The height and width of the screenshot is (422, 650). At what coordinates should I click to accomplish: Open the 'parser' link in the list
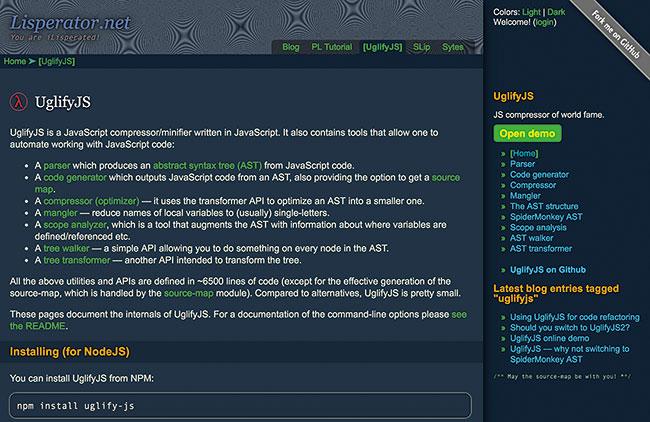coord(57,166)
